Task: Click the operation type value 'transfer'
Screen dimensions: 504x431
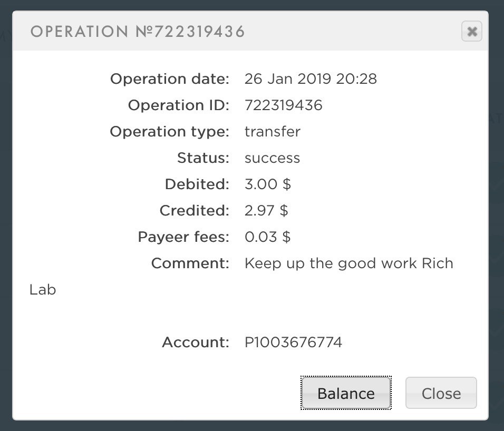Action: tap(272, 132)
